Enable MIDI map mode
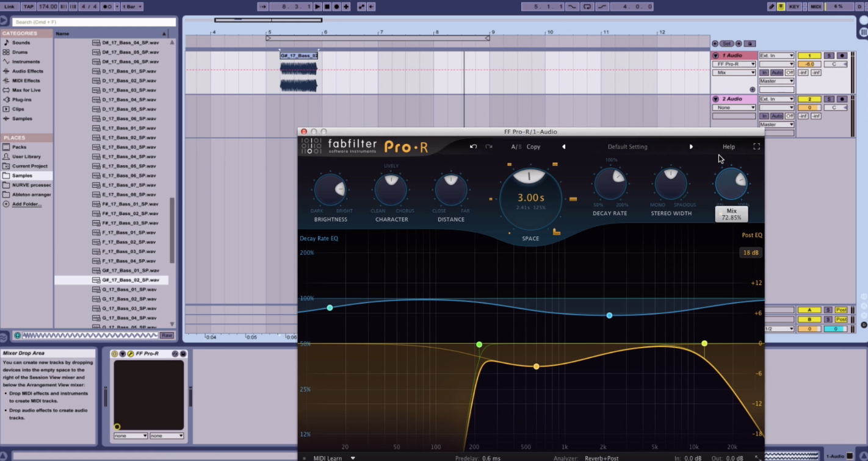 pos(816,7)
